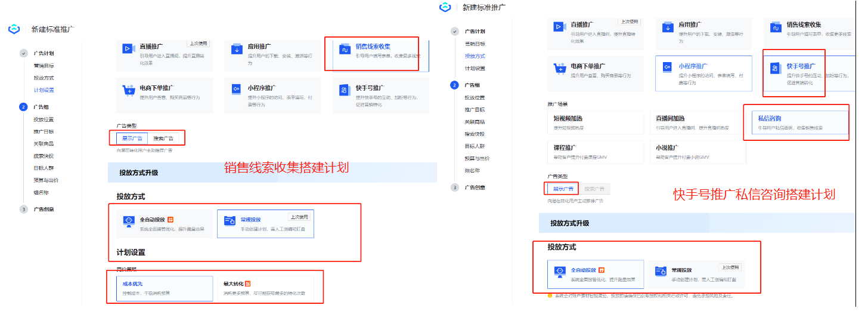Select 常规投放 option text in the right screenshot
Screen dimensions: 868x314
click(683, 270)
